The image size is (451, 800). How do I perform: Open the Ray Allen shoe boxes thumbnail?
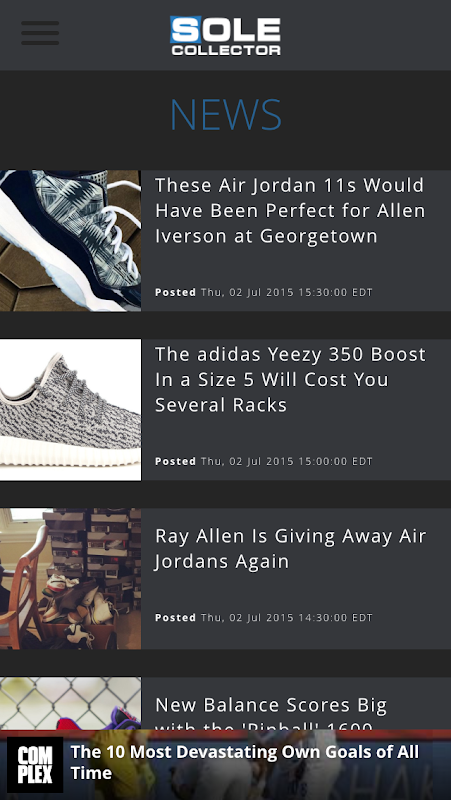click(70, 579)
